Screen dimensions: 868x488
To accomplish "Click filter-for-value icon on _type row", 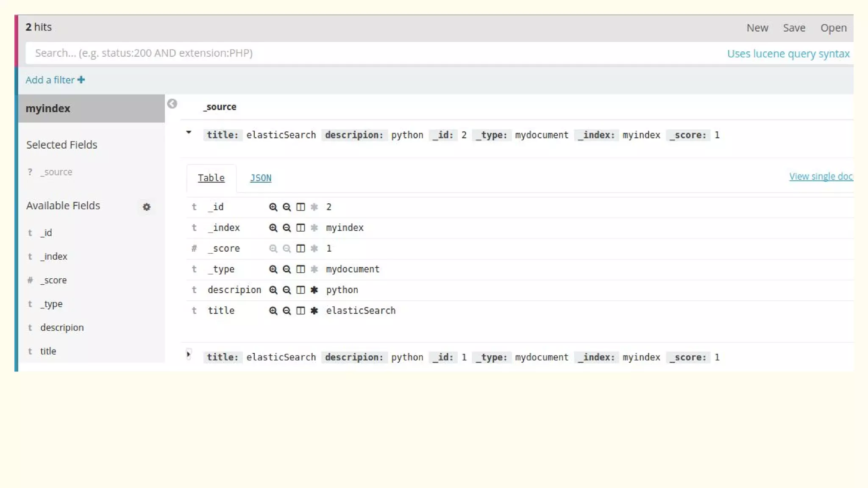I will coord(273,269).
